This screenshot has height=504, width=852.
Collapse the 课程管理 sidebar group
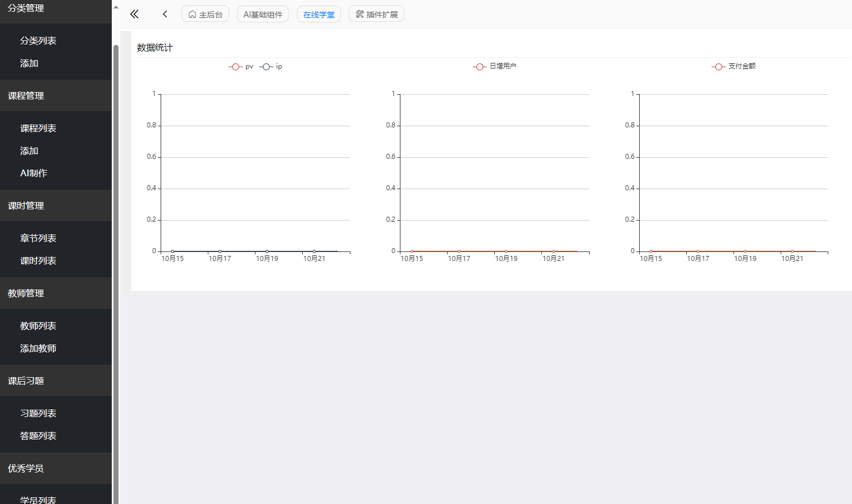[26, 95]
